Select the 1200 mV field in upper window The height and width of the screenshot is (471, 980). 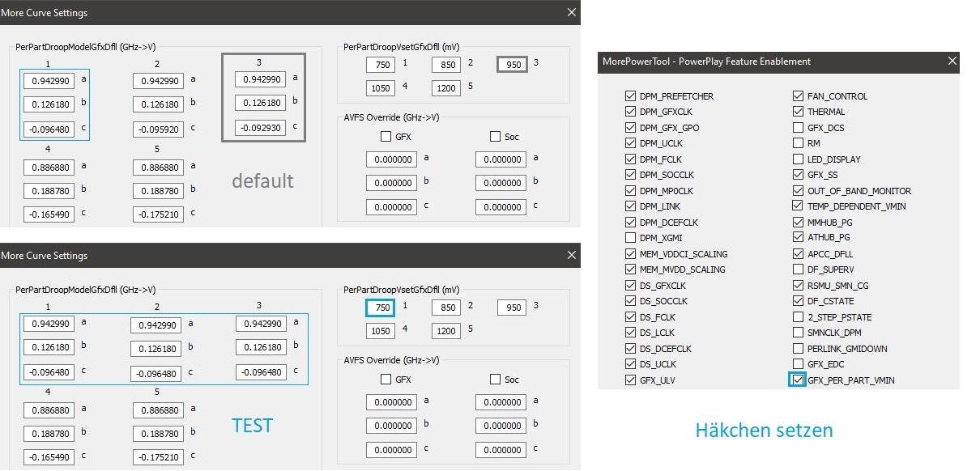446,88
